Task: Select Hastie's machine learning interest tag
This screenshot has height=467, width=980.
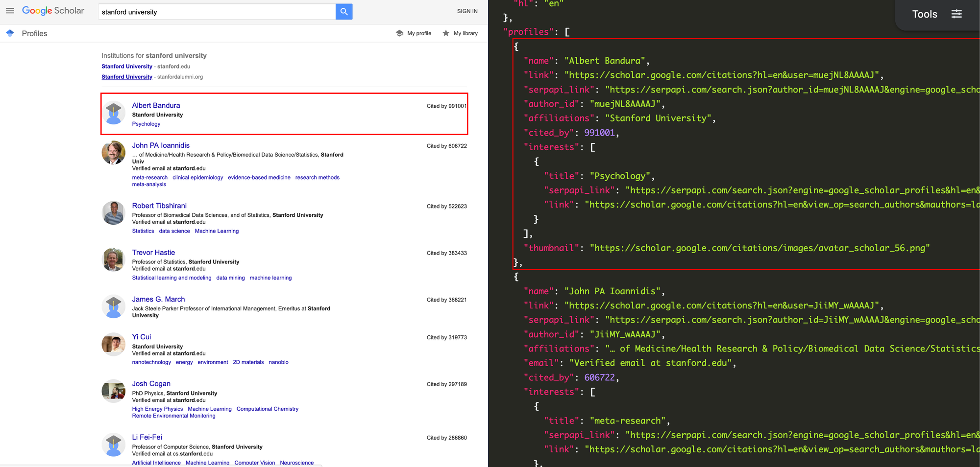Action: (x=270, y=278)
